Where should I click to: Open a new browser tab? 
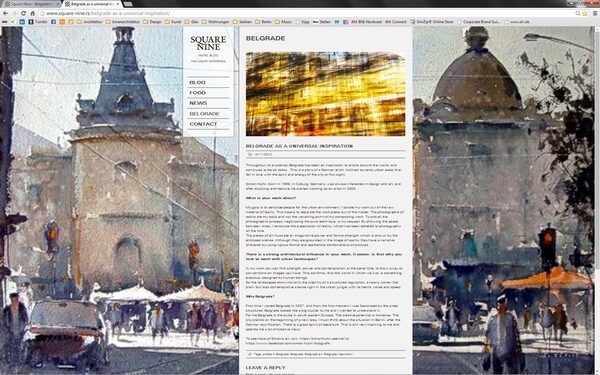[x=128, y=4]
